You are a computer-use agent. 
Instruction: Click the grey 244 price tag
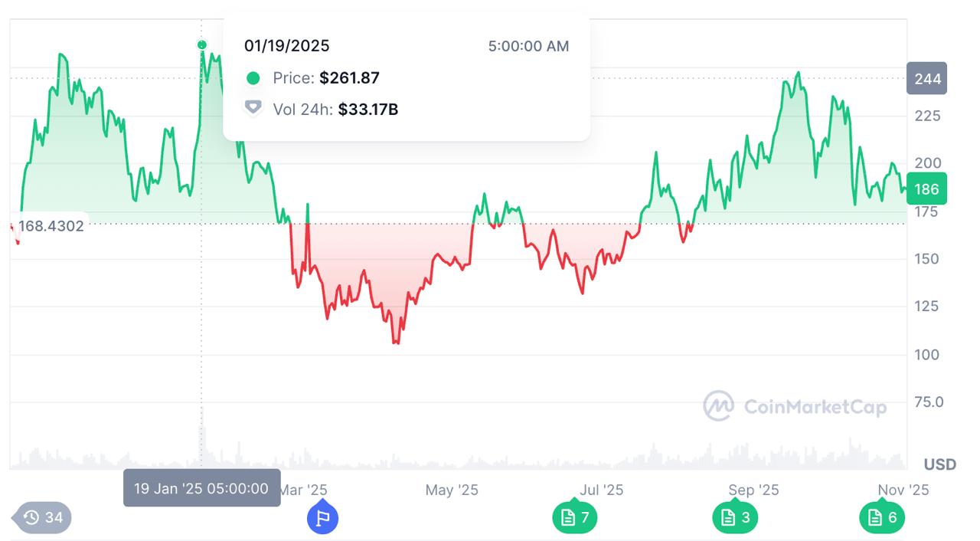click(x=926, y=79)
